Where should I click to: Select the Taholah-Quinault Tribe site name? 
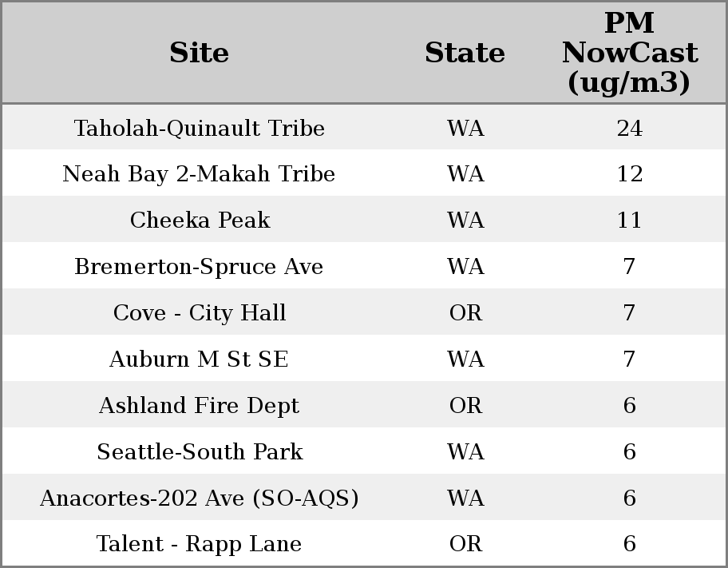click(x=199, y=128)
